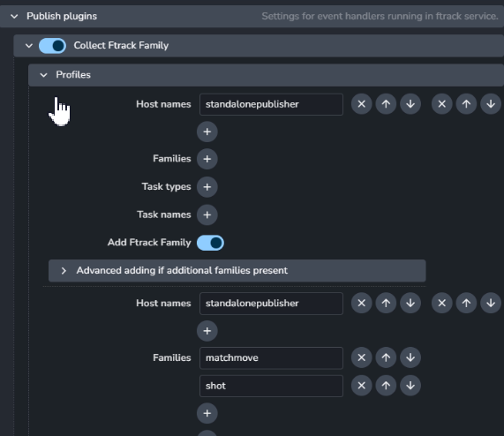This screenshot has width=504, height=436.
Task: Add a new entry to first profile Families
Action: coord(207,159)
